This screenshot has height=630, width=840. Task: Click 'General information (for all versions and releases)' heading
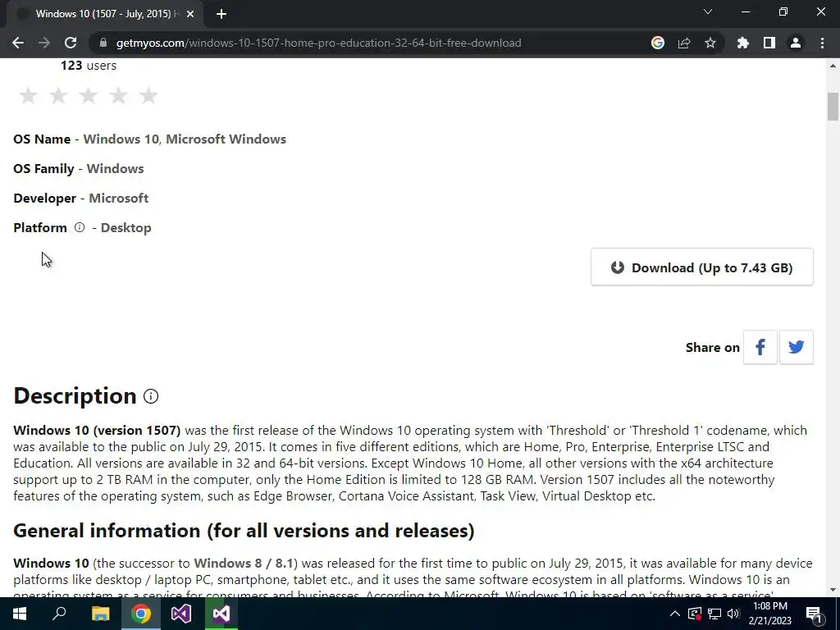coord(244,531)
